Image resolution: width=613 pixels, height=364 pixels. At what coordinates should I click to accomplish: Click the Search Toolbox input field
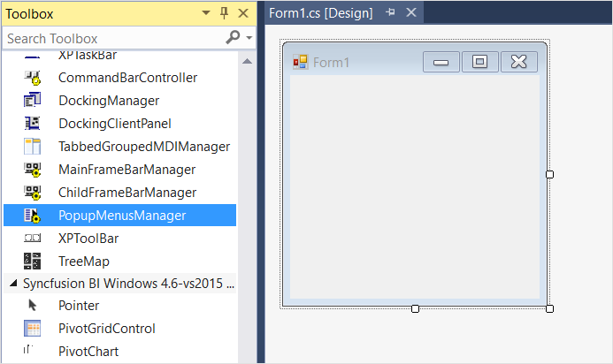(x=113, y=38)
